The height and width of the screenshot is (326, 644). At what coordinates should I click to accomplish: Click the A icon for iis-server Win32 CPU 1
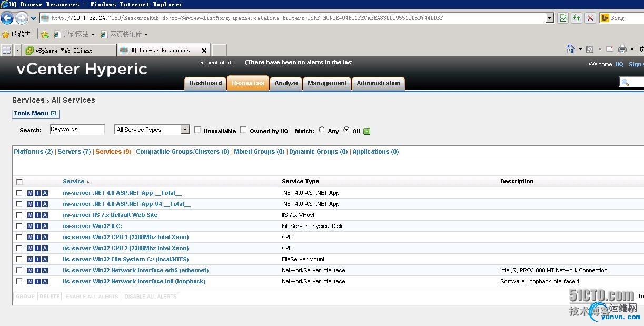pyautogui.click(x=45, y=237)
